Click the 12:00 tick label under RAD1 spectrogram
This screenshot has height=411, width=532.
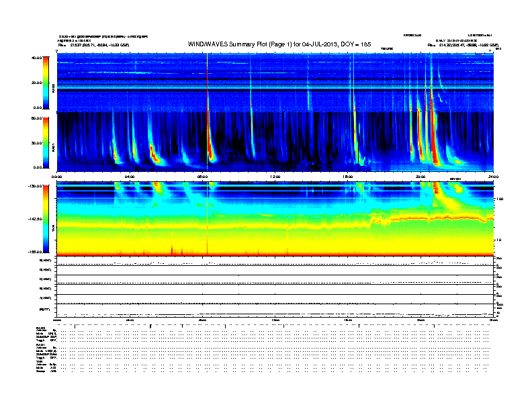[275, 177]
